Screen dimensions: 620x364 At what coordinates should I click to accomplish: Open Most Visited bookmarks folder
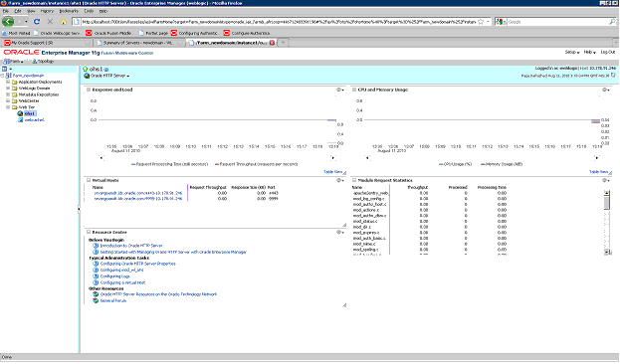pyautogui.click(x=16, y=33)
